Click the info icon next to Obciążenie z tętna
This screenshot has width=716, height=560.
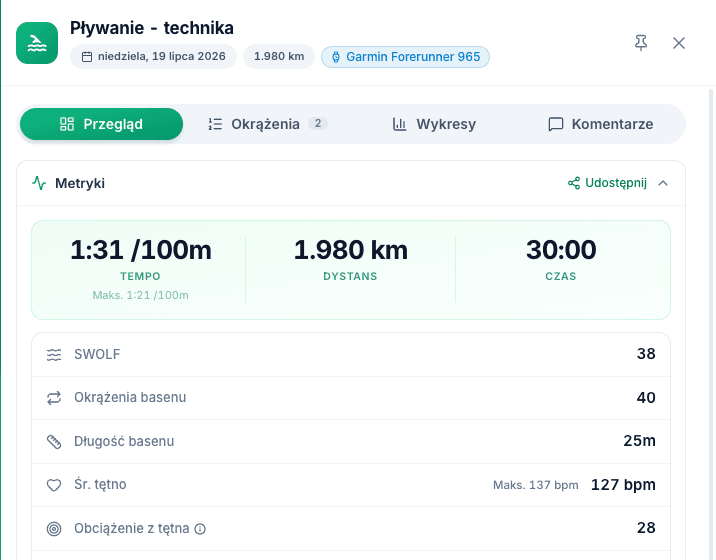pos(200,529)
